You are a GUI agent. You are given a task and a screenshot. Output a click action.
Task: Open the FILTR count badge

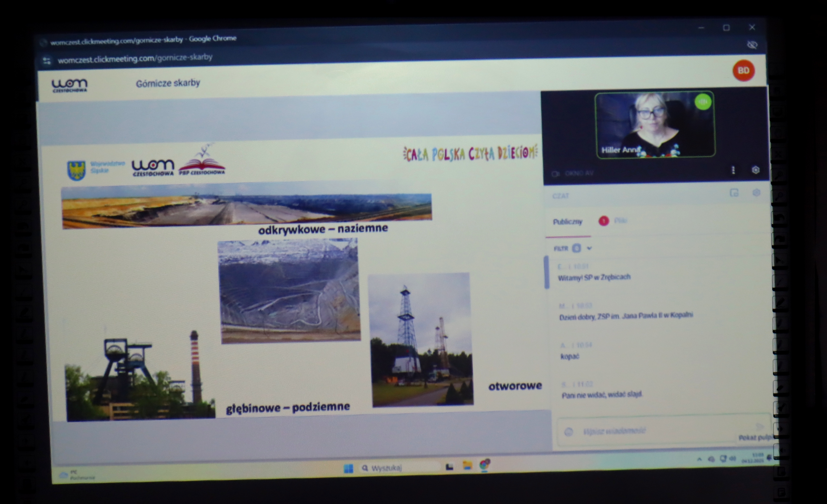[576, 248]
